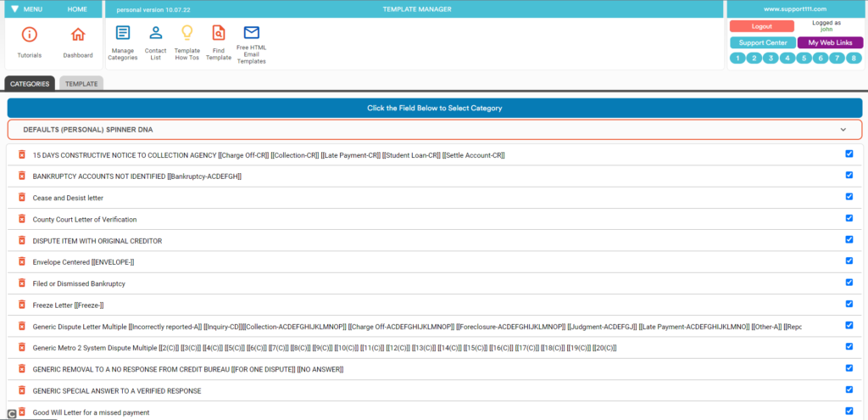Open the MENU item in header

tap(33, 9)
